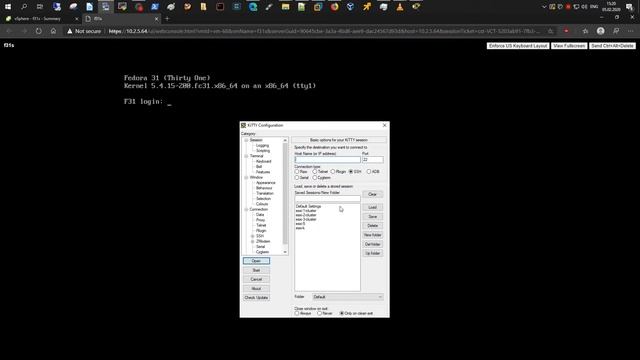Open the Translation category
The width and height of the screenshot is (640, 360).
[x=265, y=193]
